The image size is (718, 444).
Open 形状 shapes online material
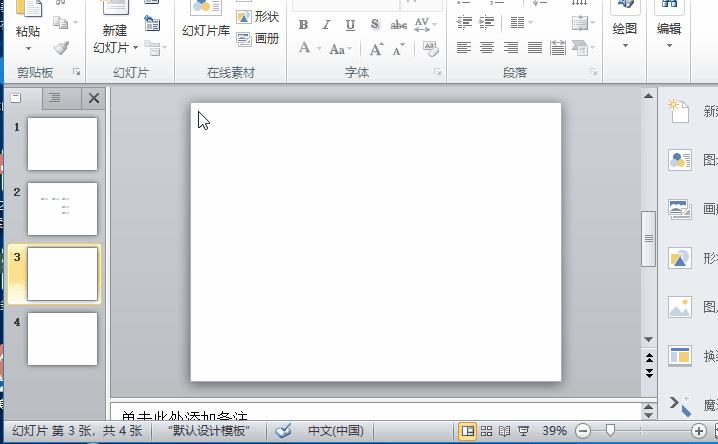coord(258,17)
